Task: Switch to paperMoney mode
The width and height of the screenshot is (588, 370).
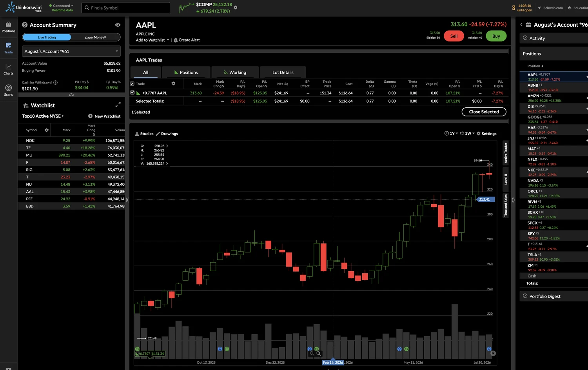Action: point(96,37)
